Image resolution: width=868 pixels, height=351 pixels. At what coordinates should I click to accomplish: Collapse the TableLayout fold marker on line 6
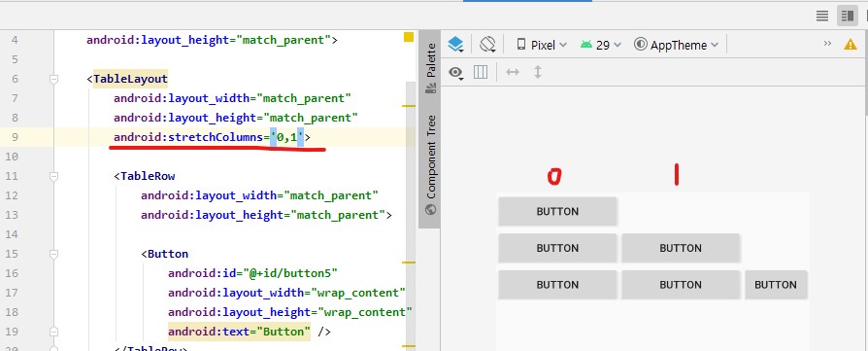coord(53,80)
